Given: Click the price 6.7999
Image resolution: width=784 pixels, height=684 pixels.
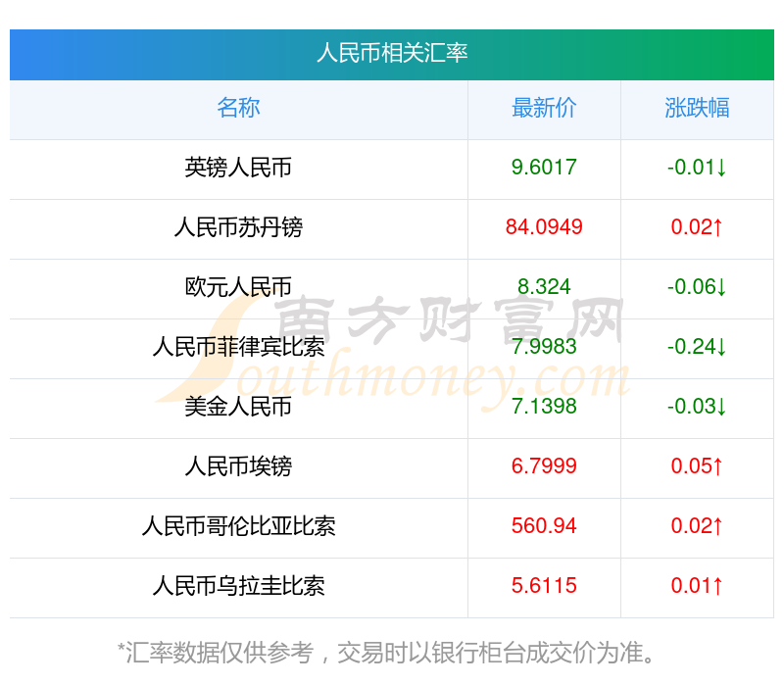Looking at the screenshot, I should (x=544, y=466).
